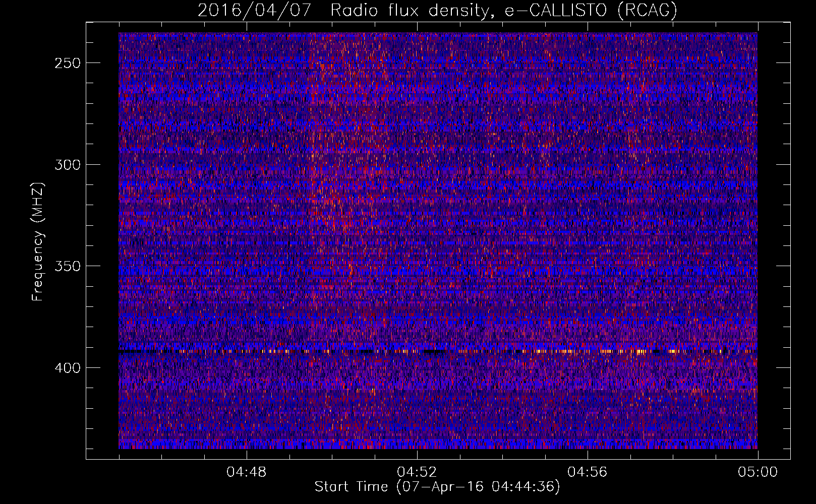Click the 350 frequency tick label
816x504 pixels.
point(68,266)
